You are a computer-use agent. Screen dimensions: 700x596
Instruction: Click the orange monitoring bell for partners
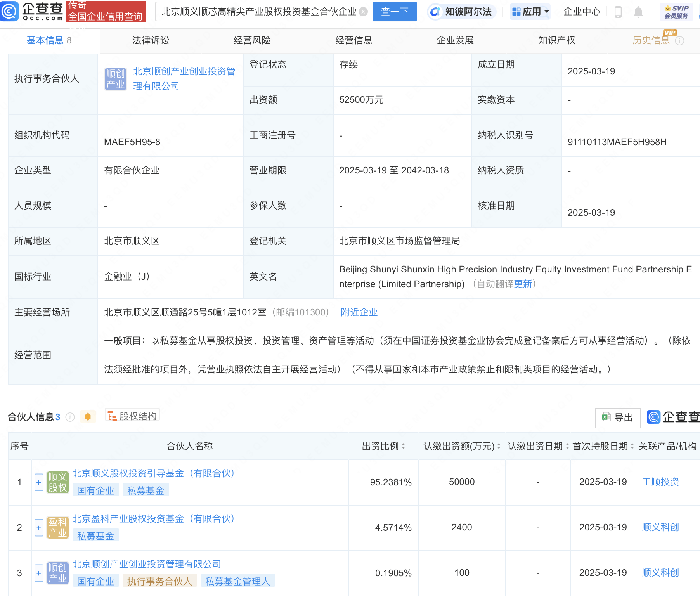[x=88, y=417]
